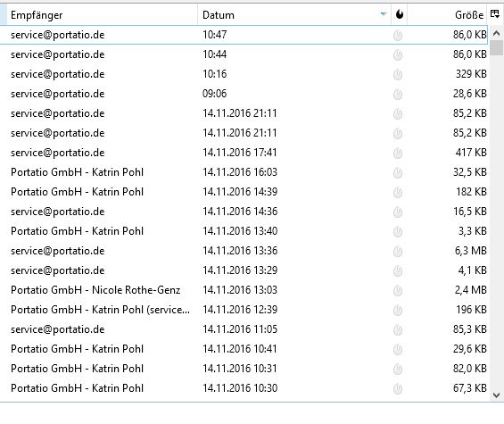Select message from 14.11.2016 16:03 to Katrin Pohl
The image size is (504, 424).
tap(244, 172)
